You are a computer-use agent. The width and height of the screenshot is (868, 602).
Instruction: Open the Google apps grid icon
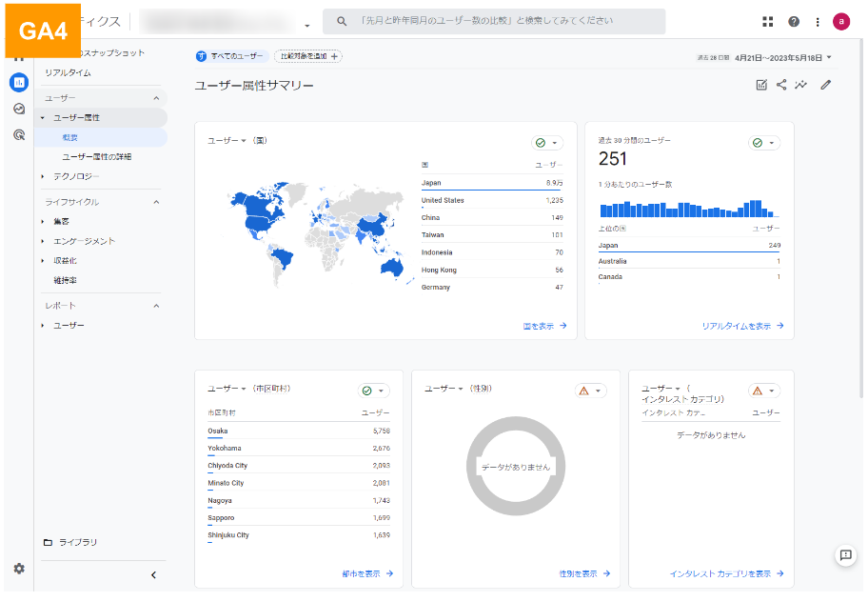click(x=768, y=22)
